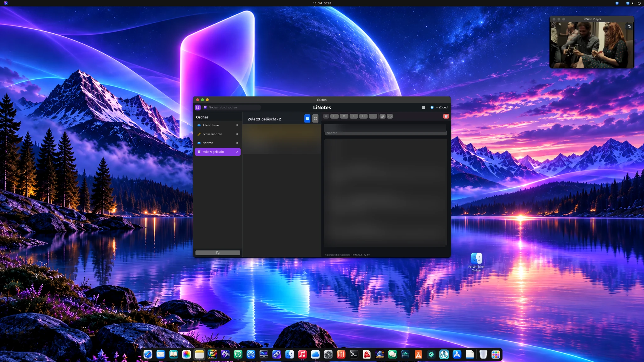Open the 'Notizen' folder in the sidebar
The width and height of the screenshot is (644, 362).
tap(218, 143)
